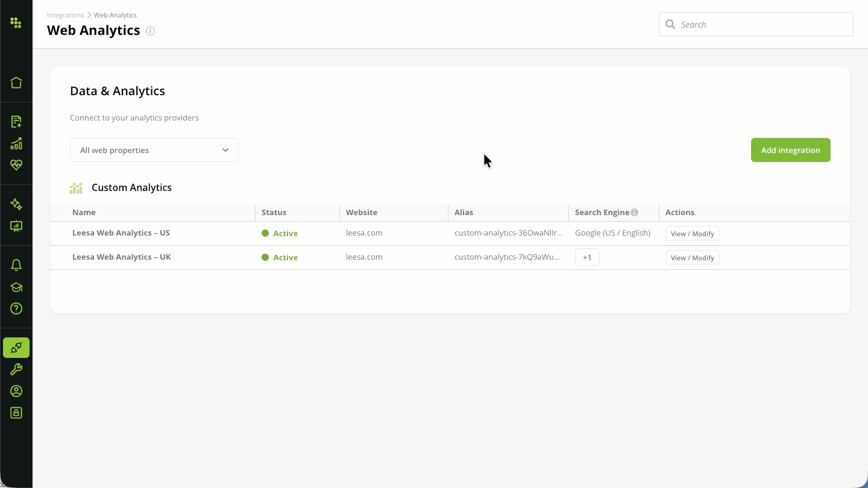The width and height of the screenshot is (868, 488).
Task: Click the Alias column header
Action: pos(464,212)
